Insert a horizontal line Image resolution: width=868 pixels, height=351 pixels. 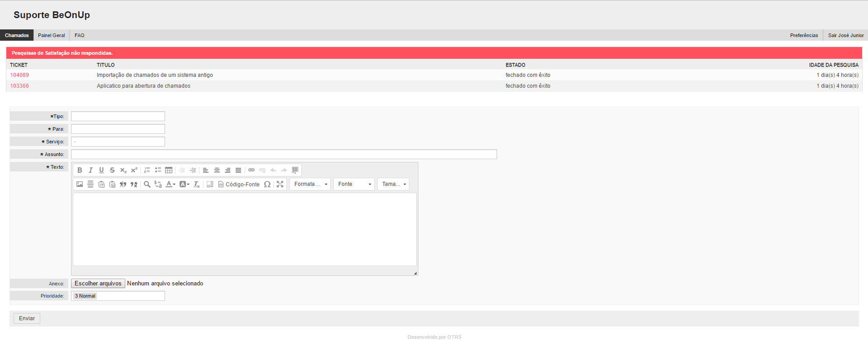click(90, 184)
